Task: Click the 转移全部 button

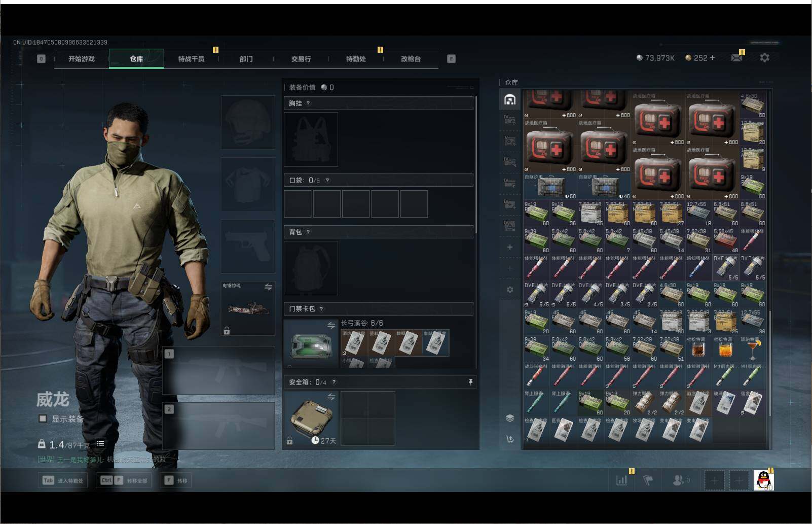Action: pyautogui.click(x=124, y=480)
